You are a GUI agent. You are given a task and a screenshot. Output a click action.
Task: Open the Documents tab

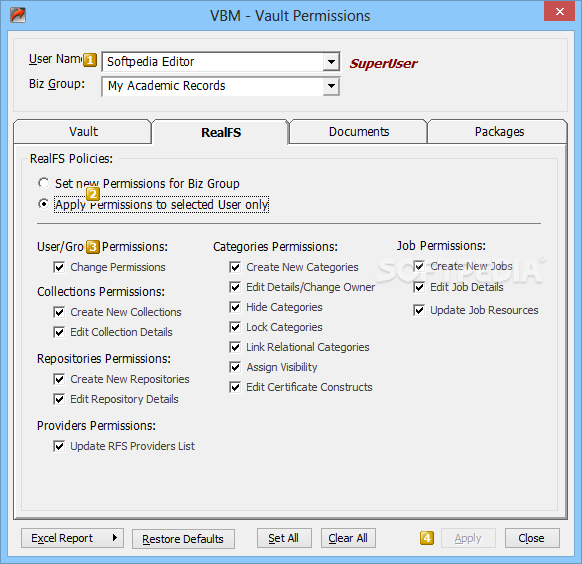point(359,132)
